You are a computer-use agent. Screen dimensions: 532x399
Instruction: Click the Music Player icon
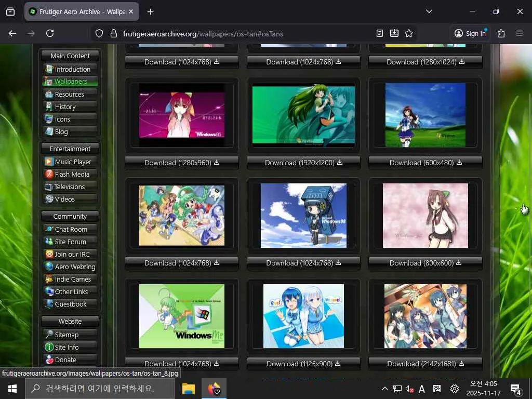(49, 162)
